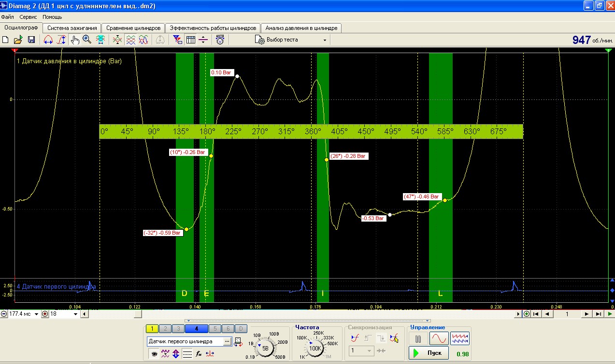Select horizontal measurement cursor tool
Image resolution: width=615 pixels, height=364 pixels.
tap(48, 40)
